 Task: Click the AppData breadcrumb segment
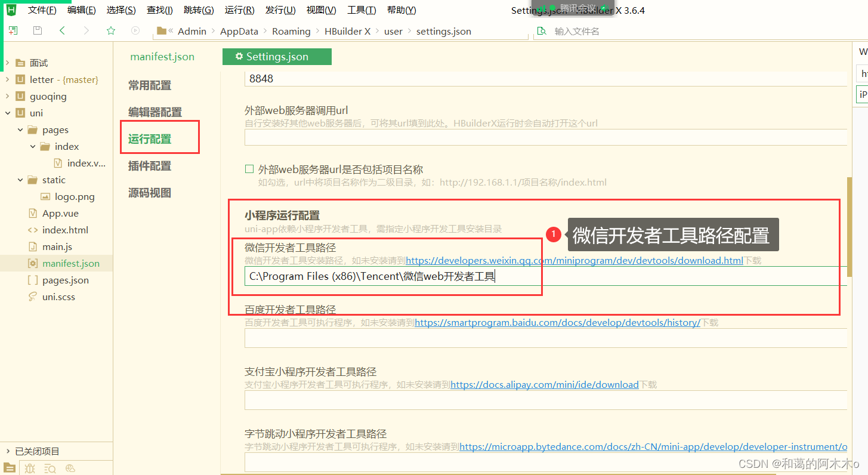239,31
